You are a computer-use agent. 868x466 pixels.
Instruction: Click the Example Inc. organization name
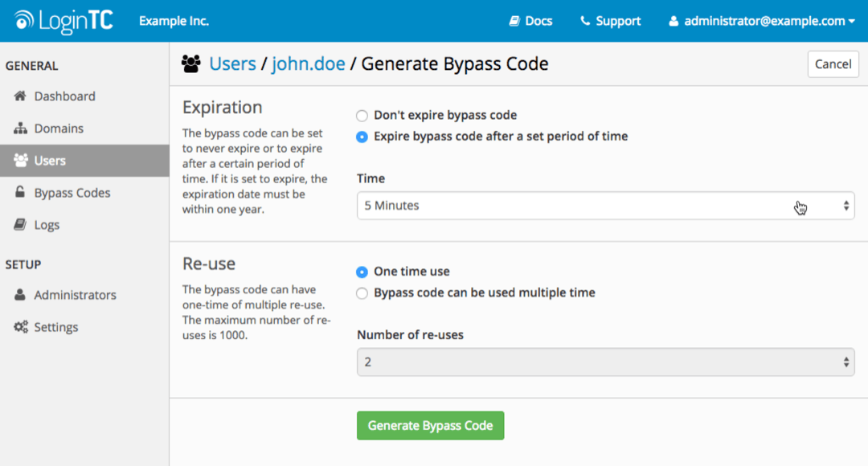[174, 21]
